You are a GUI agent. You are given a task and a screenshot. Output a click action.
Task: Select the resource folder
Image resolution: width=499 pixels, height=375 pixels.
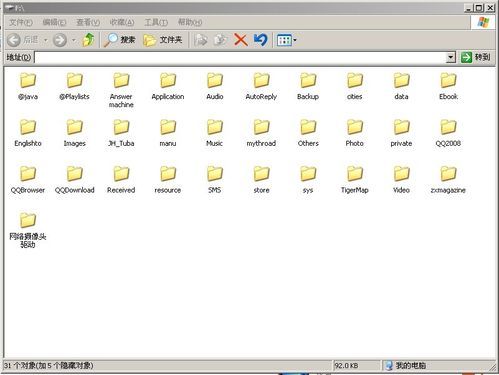point(168,180)
